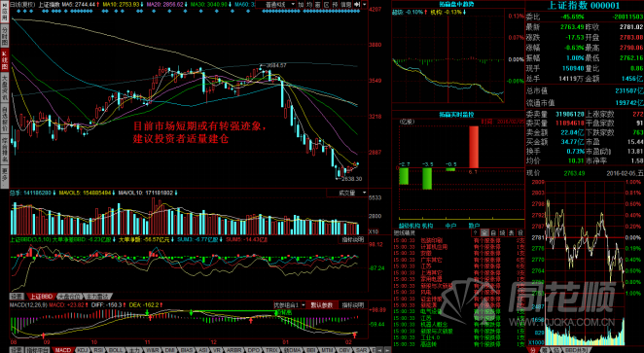Click the 自 filter icon in alerts panel
644x353 pixels.
point(494,232)
